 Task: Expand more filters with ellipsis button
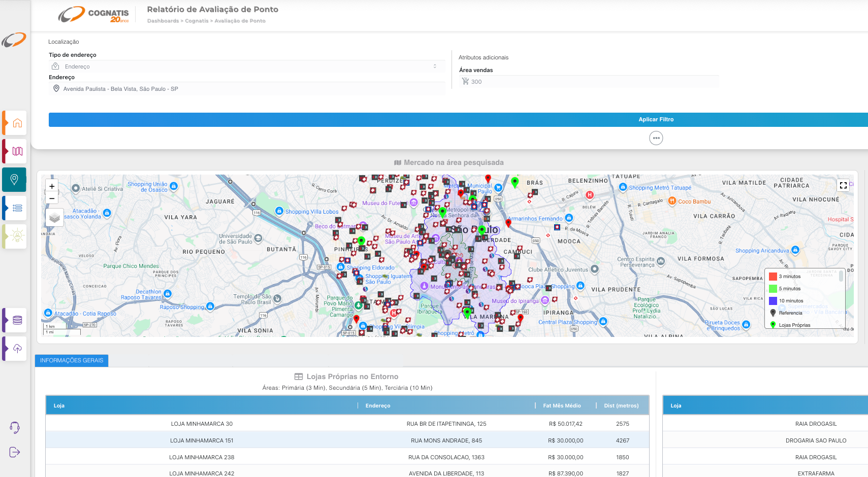pos(656,138)
